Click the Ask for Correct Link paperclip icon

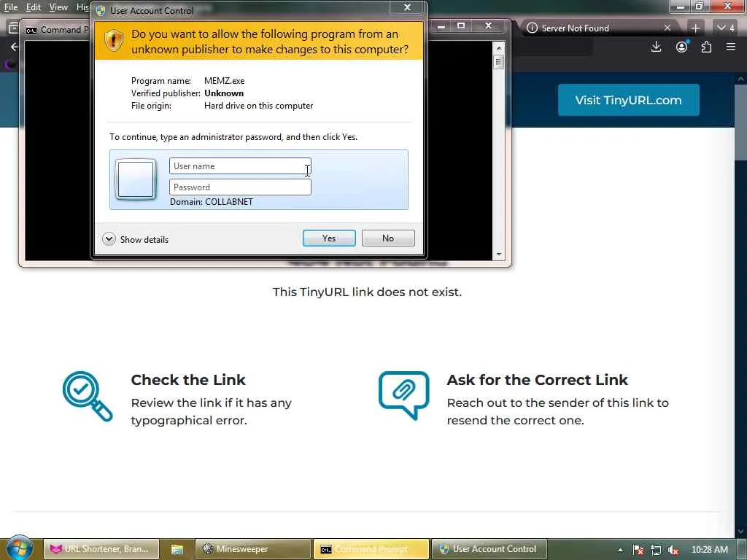404,395
